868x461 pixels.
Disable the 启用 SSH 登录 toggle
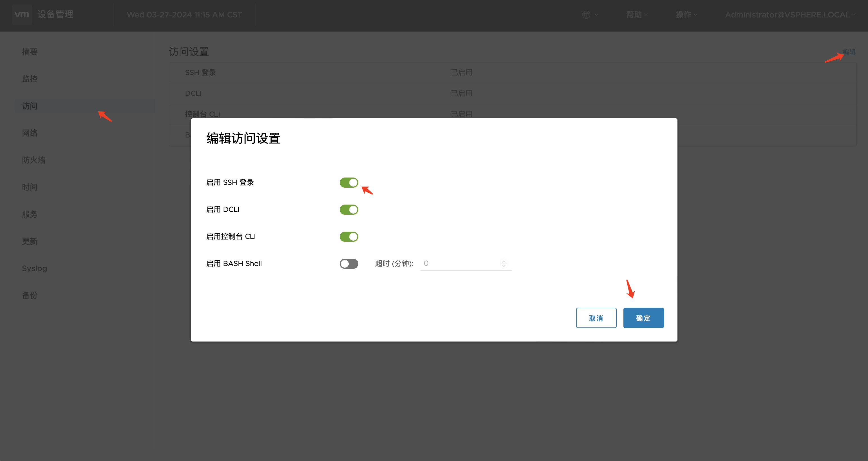(349, 182)
